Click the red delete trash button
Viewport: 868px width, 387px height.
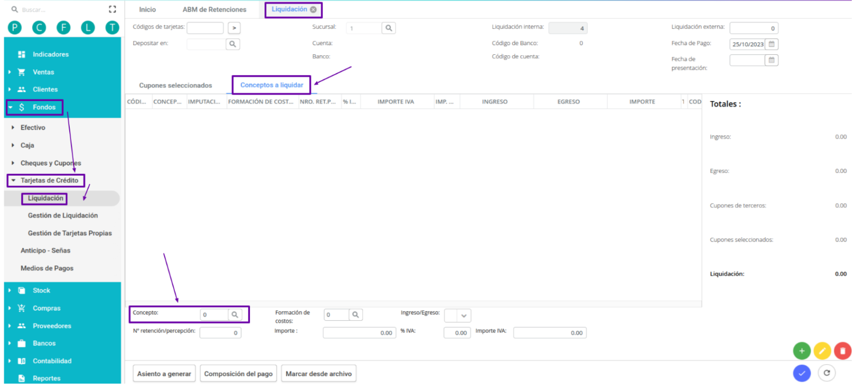(843, 351)
